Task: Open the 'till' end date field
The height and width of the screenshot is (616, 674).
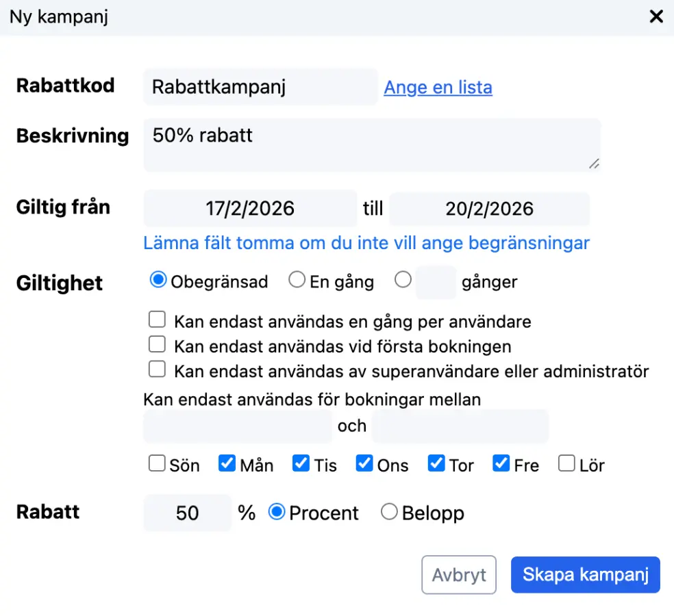Action: pos(489,209)
